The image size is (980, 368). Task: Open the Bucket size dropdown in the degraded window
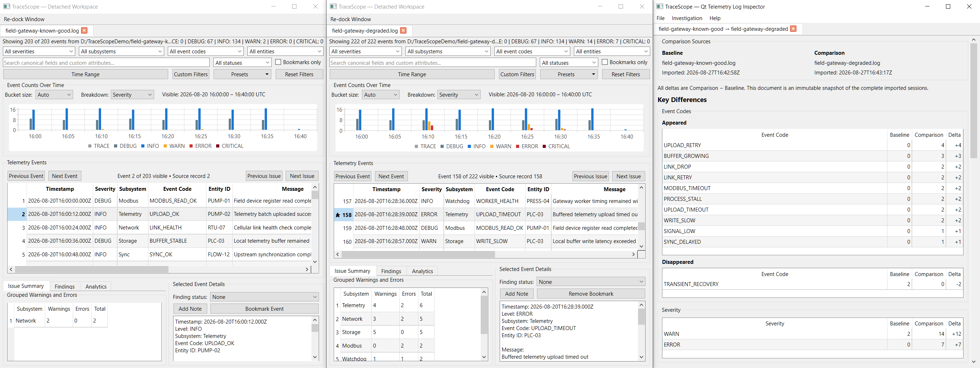click(380, 95)
